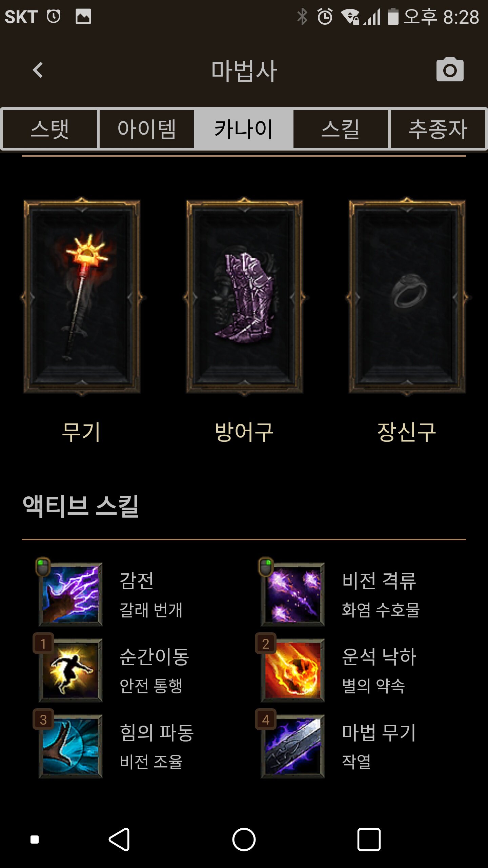Open the 스킬 tab
Image resolution: width=488 pixels, height=868 pixels.
coord(341,129)
